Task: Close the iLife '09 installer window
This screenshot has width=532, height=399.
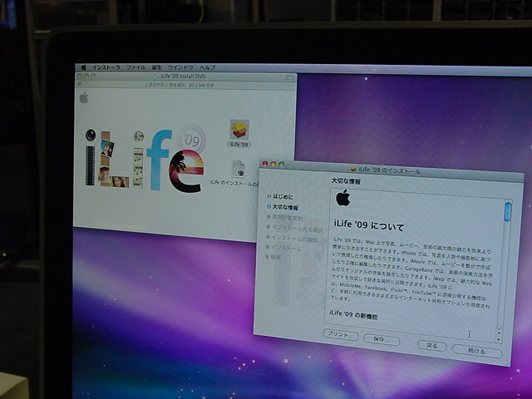Action: pyautogui.click(x=265, y=164)
